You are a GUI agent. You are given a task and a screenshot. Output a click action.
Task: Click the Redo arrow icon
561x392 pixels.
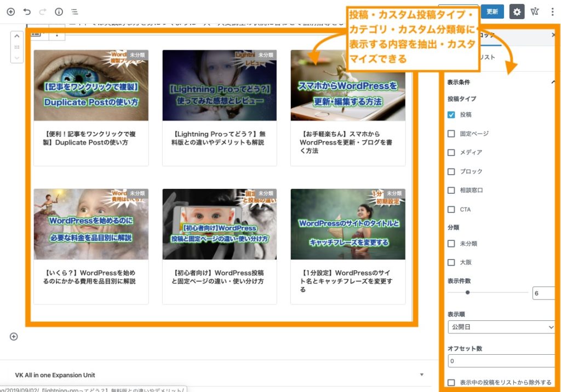pyautogui.click(x=42, y=11)
